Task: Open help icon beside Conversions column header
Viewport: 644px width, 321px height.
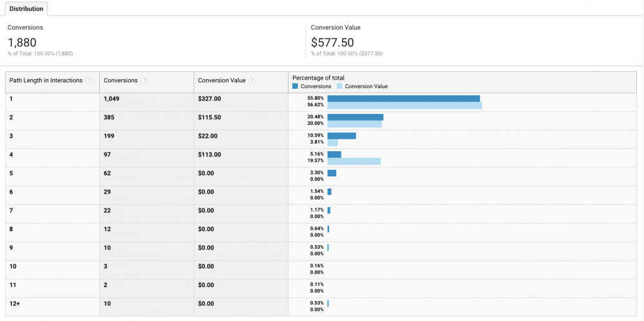Action: pyautogui.click(x=144, y=81)
